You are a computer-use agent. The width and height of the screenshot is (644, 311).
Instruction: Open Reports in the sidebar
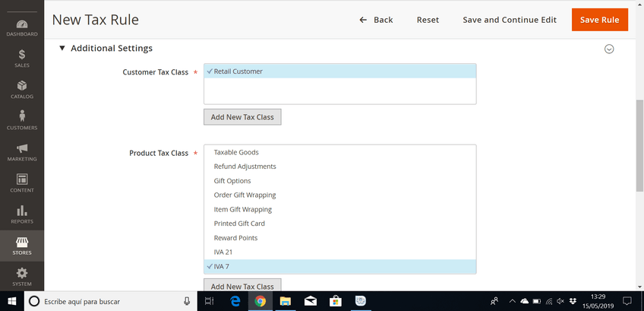click(x=22, y=214)
